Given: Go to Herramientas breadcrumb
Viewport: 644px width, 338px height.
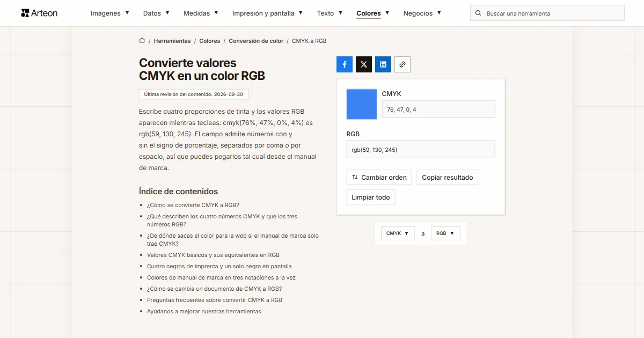Looking at the screenshot, I should click(x=172, y=41).
